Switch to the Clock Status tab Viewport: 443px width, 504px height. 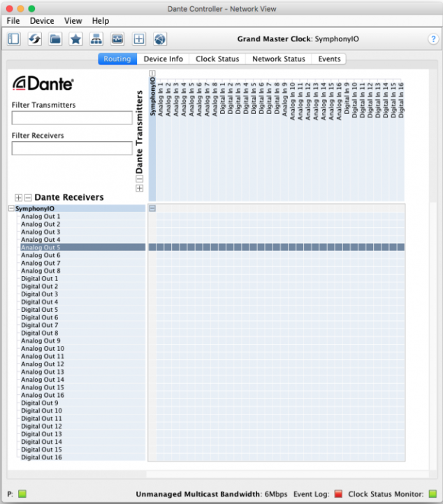coord(217,59)
